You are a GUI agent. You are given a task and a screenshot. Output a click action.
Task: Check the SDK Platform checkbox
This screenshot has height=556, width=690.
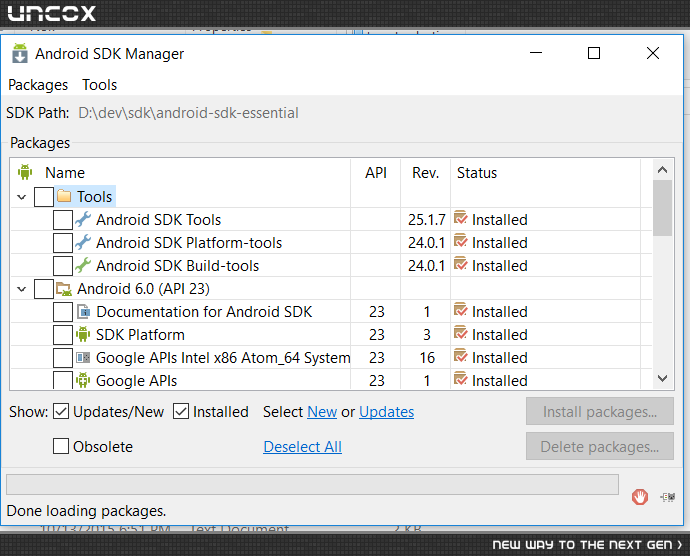tap(63, 335)
